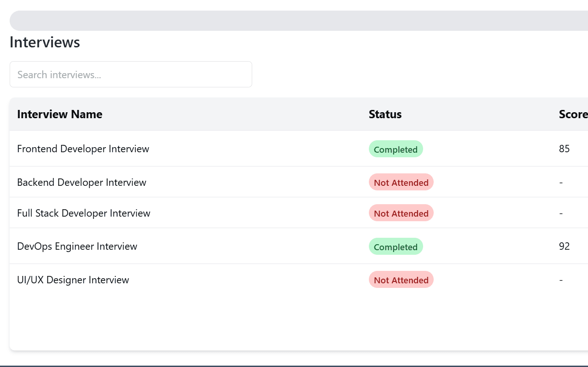Choose the DevOps Engineer Interview row

(77, 247)
